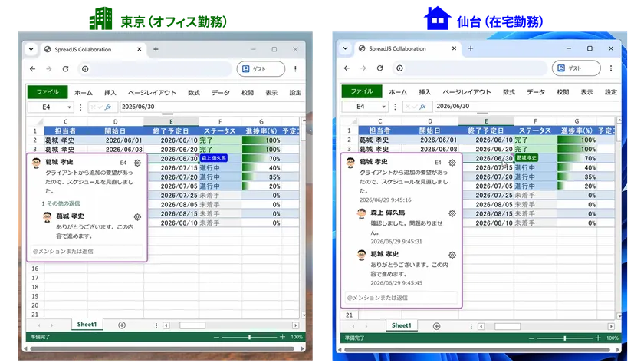Click guest profile button in Sendai browser
The width and height of the screenshot is (644, 363).
[577, 68]
